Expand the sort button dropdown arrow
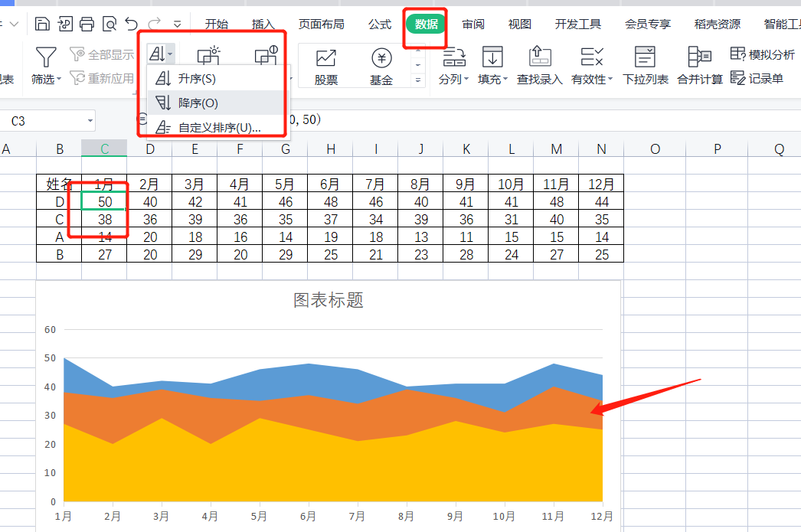Screen dimensions: 801x532 coord(170,54)
